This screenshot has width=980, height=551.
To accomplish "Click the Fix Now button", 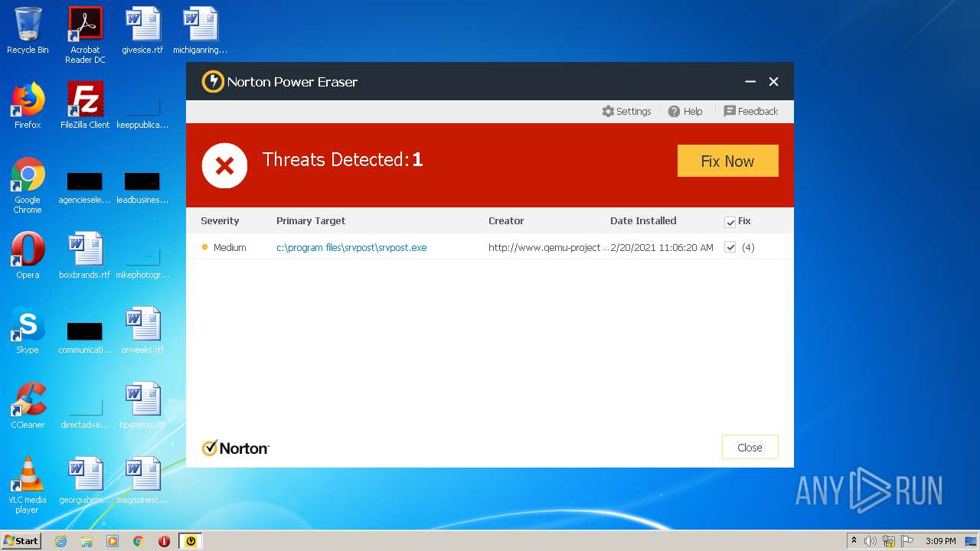I will tap(727, 161).
